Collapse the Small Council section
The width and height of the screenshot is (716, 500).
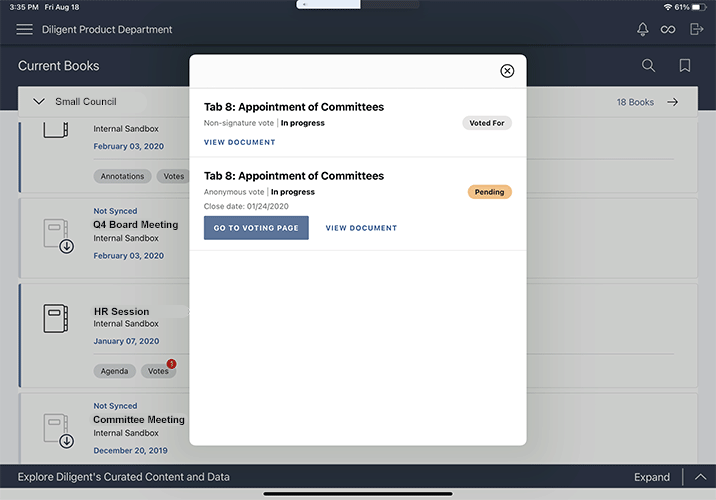point(39,102)
